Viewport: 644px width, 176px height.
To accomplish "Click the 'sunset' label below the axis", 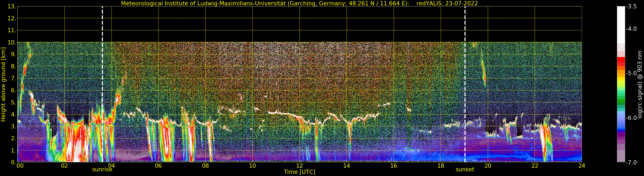I will click(465, 170).
